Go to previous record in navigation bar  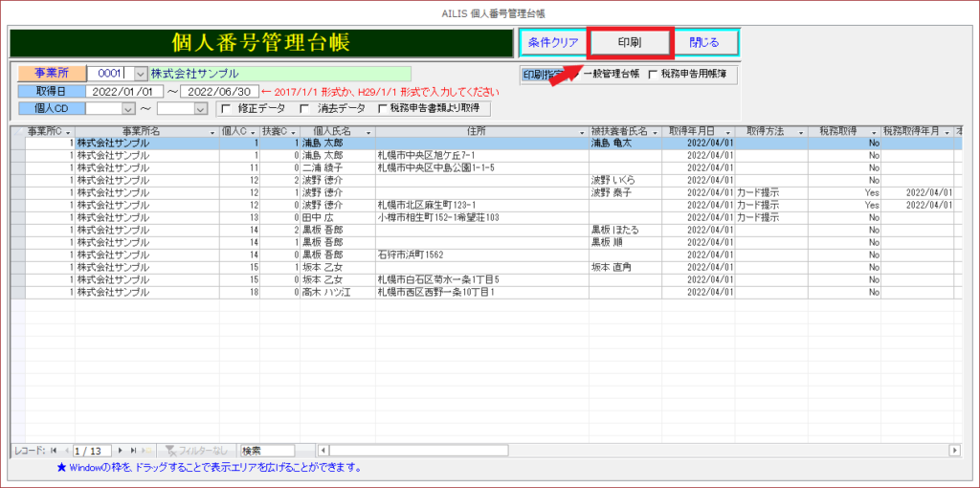pyautogui.click(x=66, y=450)
